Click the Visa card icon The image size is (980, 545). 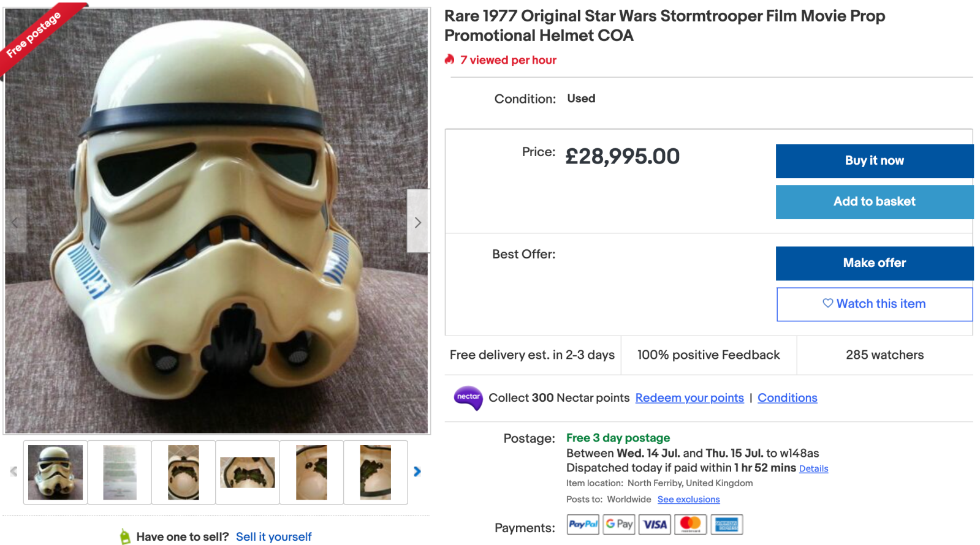point(655,524)
